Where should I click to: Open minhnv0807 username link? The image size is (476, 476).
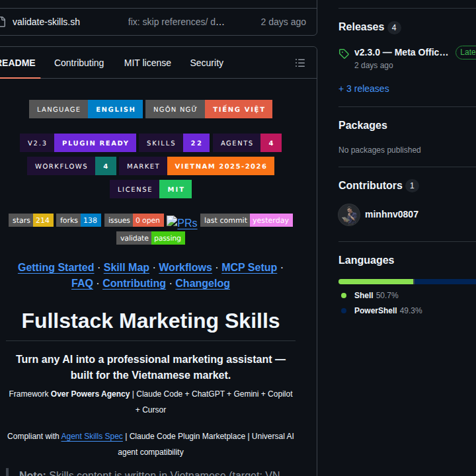point(391,214)
